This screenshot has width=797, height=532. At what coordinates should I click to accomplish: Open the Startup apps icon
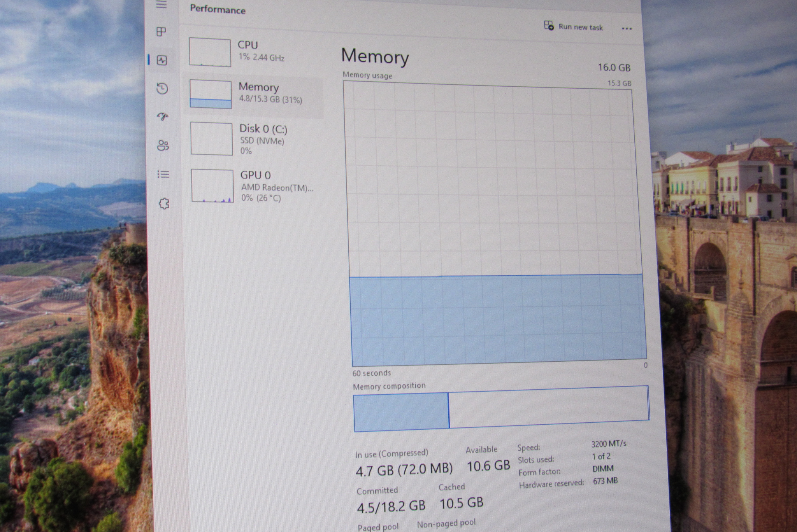[x=163, y=116]
